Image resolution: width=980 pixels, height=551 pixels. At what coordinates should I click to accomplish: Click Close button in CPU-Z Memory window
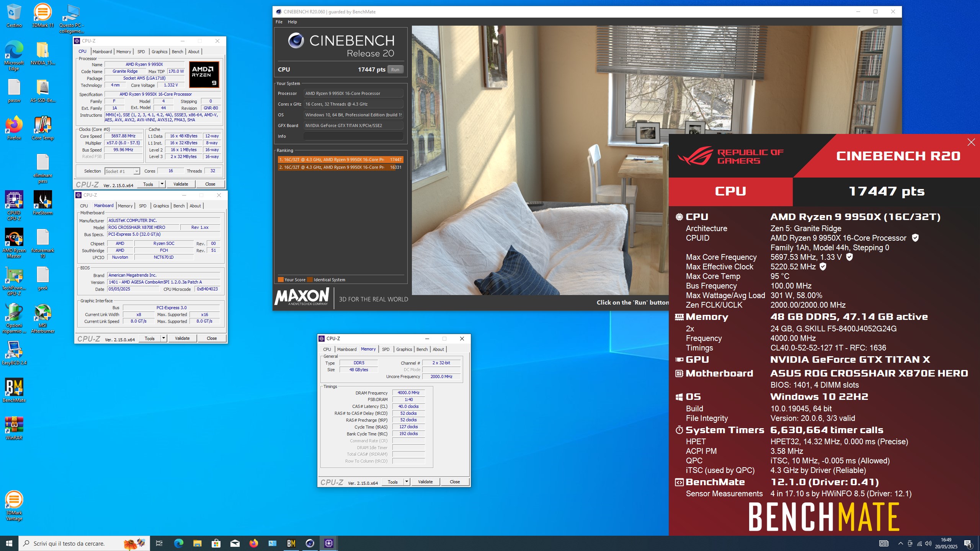point(455,482)
